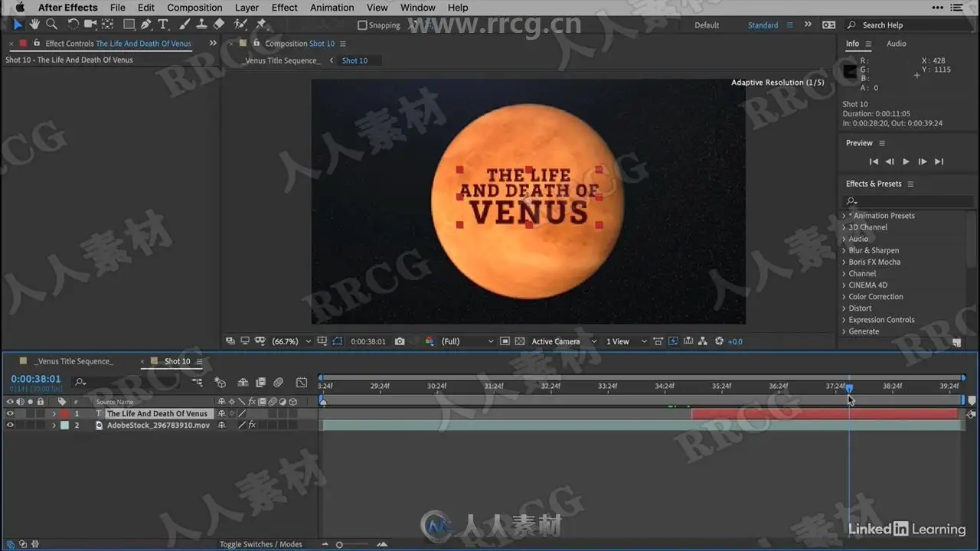Open the composition flowchart icon in viewer

[x=703, y=341]
